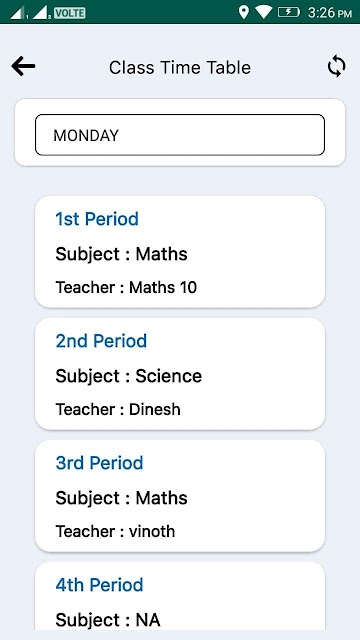Image resolution: width=360 pixels, height=640 pixels.
Task: Tap the Class Time Table title
Action: pyautogui.click(x=180, y=67)
